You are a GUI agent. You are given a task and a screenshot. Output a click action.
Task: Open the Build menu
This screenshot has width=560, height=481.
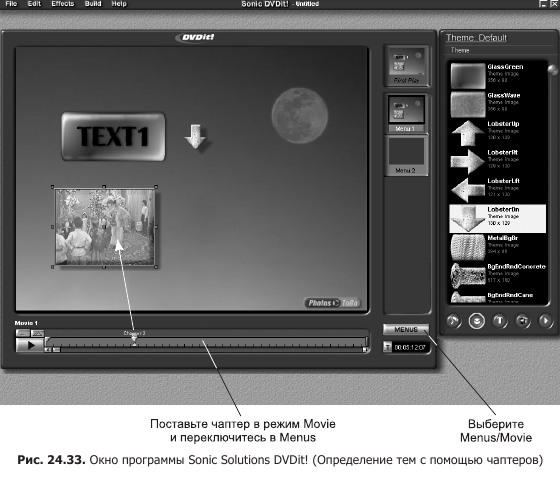pos(93,4)
